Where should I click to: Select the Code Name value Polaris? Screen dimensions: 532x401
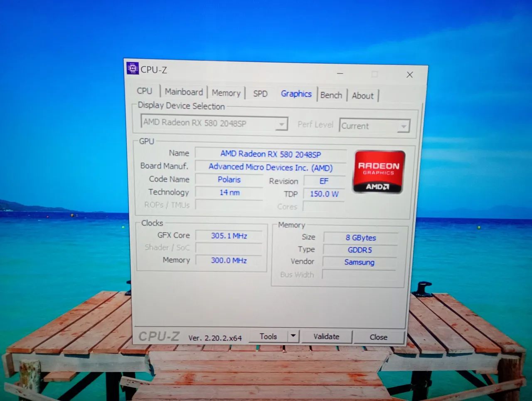(x=229, y=180)
